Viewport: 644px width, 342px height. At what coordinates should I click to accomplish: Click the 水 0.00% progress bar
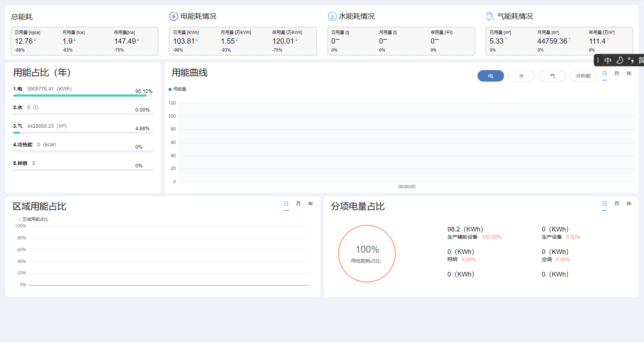[x=83, y=114]
